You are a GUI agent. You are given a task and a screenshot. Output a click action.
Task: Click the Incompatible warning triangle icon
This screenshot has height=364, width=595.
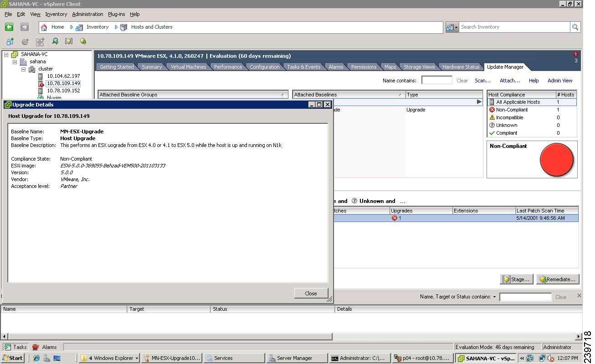(x=492, y=117)
